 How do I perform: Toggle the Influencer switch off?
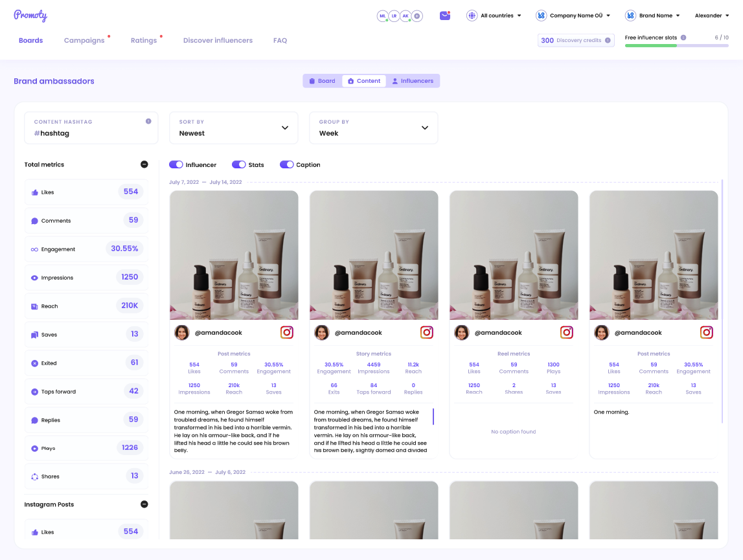176,164
